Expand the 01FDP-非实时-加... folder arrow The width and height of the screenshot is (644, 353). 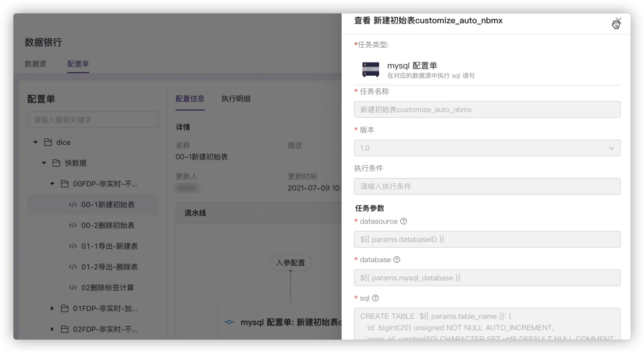tap(52, 308)
